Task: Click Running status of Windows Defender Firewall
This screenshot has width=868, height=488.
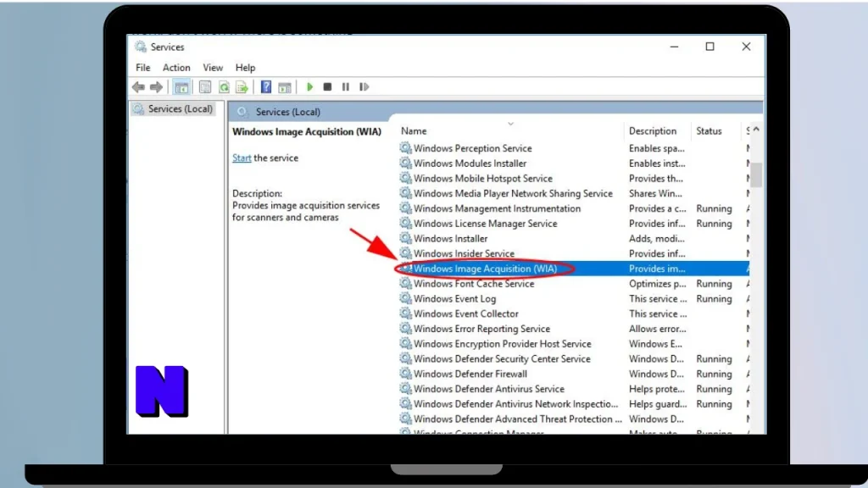Action: [714, 374]
